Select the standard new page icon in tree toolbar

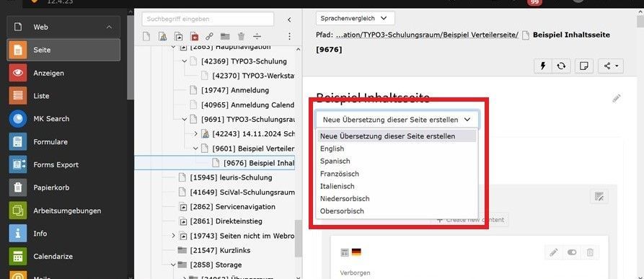tap(146, 37)
